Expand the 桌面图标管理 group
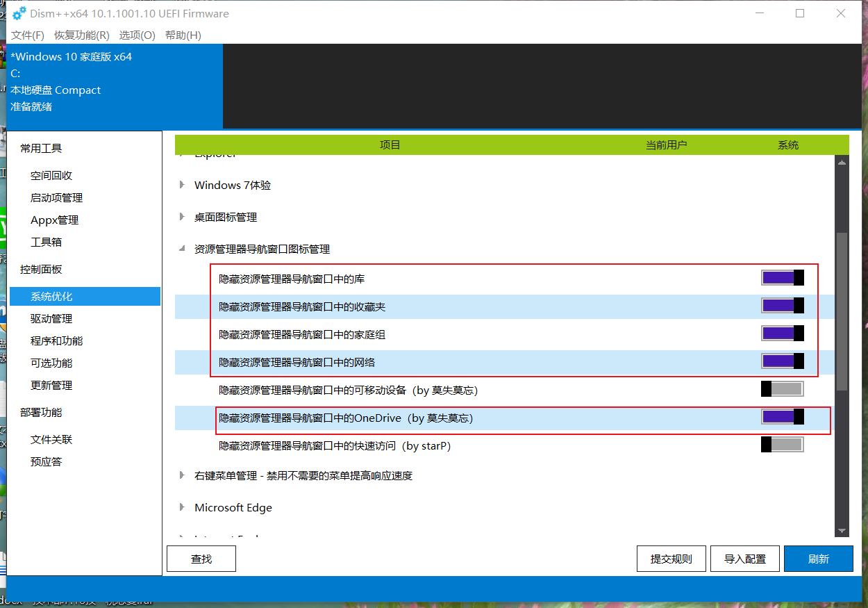 (x=182, y=217)
